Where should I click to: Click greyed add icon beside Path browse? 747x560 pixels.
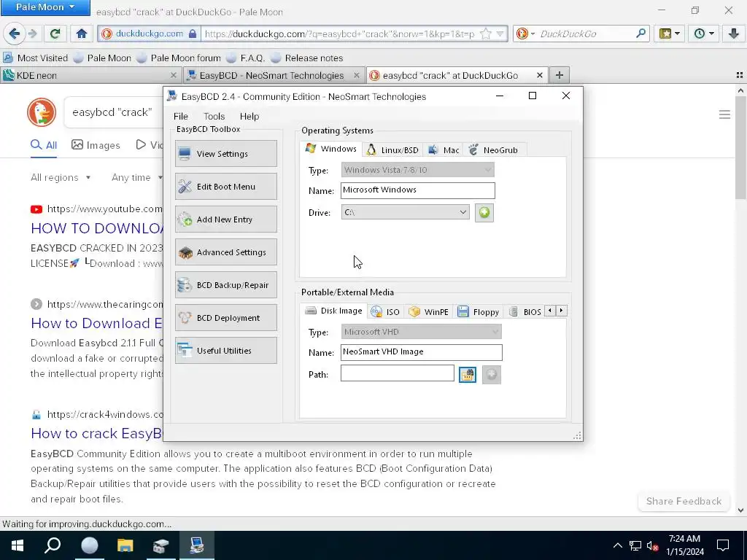point(491,375)
